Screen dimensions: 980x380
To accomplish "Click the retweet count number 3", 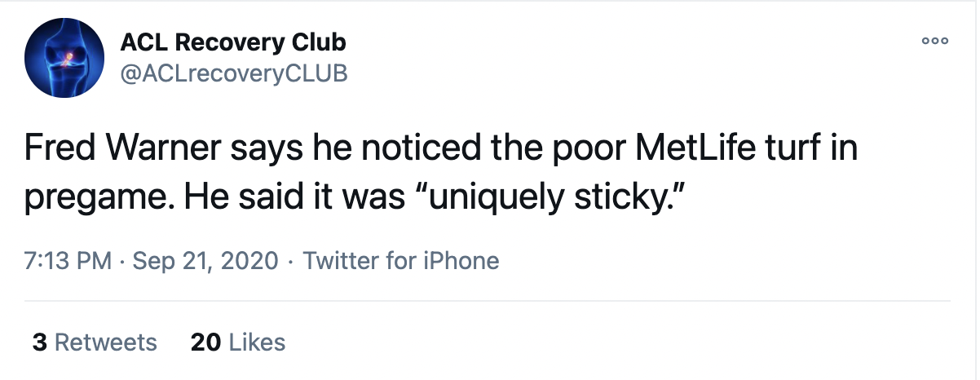I will tap(39, 342).
